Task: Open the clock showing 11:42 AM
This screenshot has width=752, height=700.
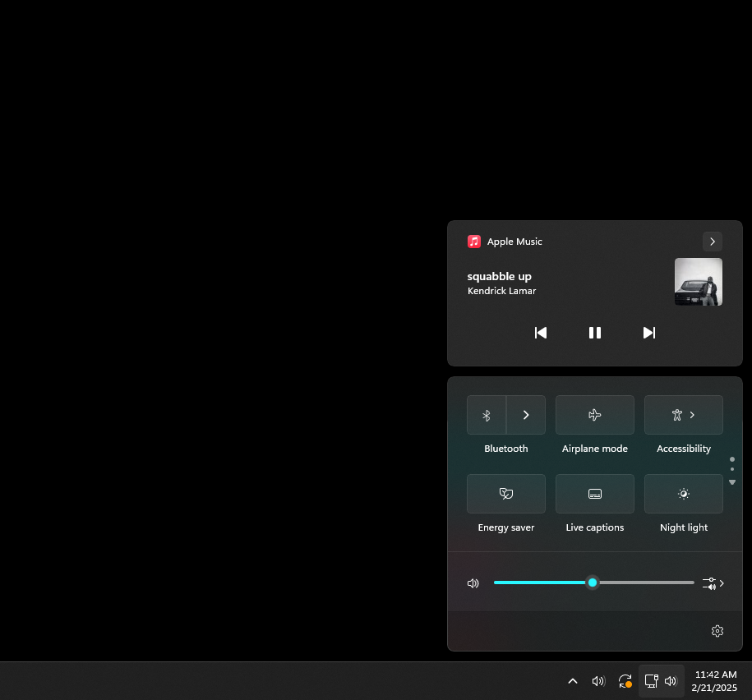Action: pyautogui.click(x=714, y=681)
